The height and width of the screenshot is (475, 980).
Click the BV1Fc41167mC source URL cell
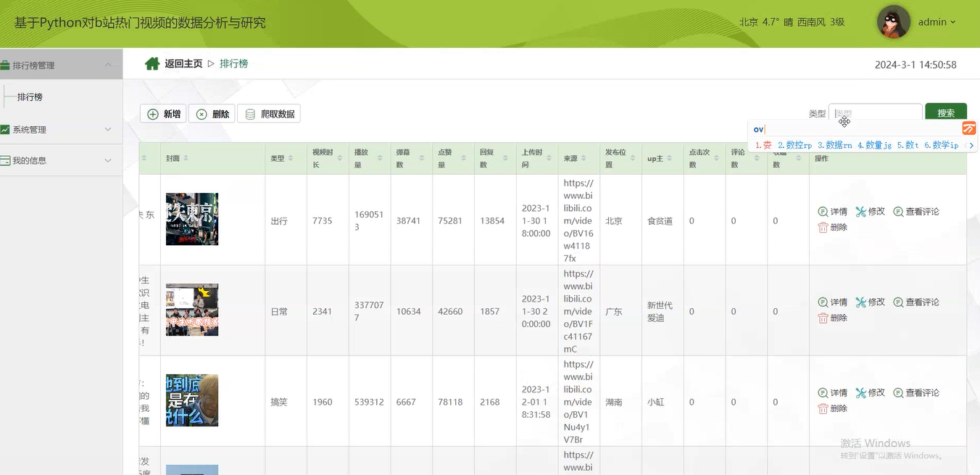click(578, 311)
